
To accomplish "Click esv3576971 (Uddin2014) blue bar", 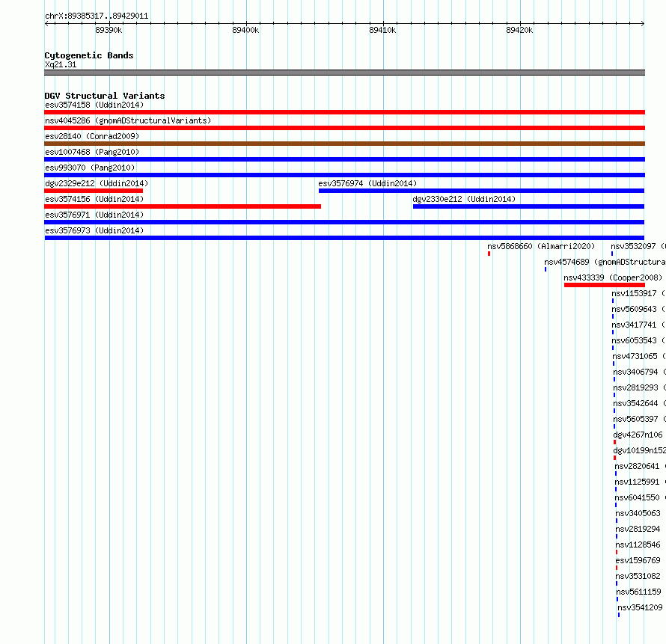I will (344, 222).
